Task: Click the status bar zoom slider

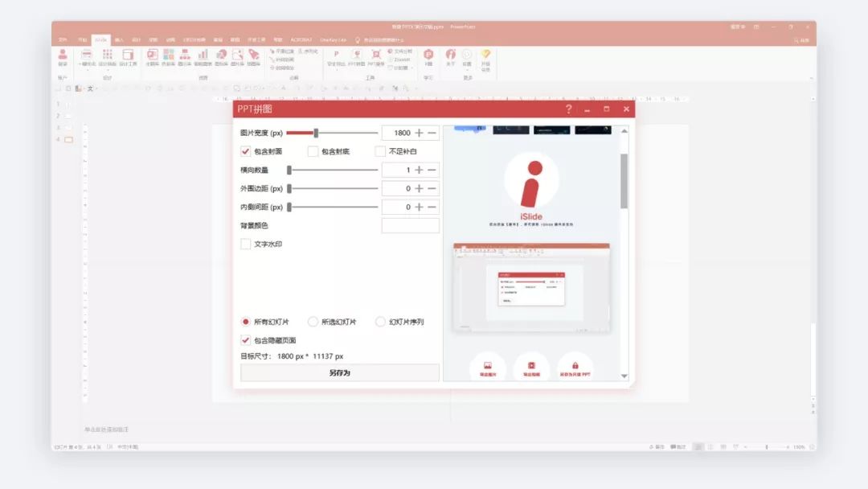Action: 767,447
